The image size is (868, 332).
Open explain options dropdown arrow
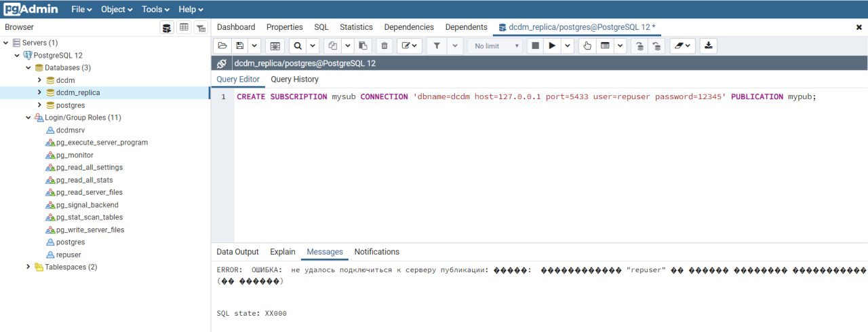coord(620,45)
